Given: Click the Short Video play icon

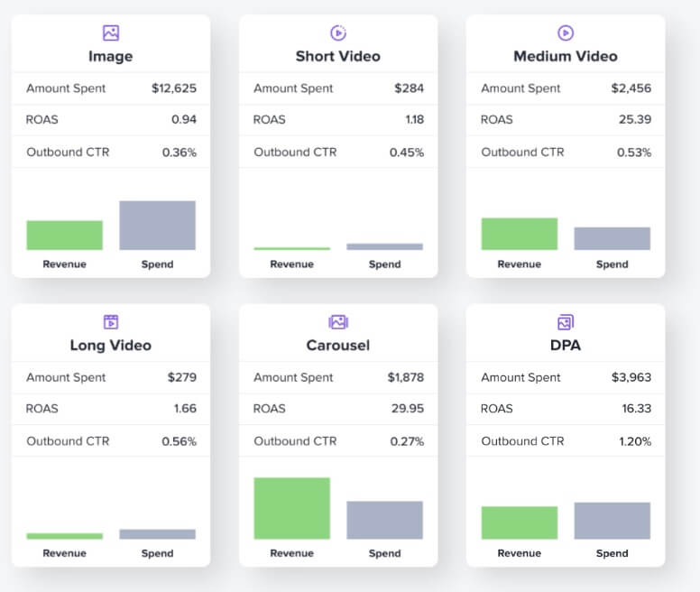Looking at the screenshot, I should tap(338, 32).
